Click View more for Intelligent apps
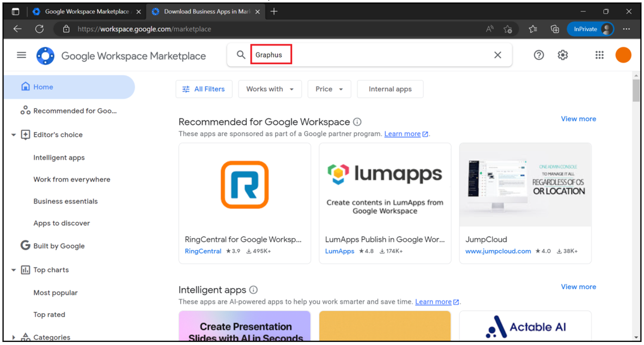 [x=579, y=287]
